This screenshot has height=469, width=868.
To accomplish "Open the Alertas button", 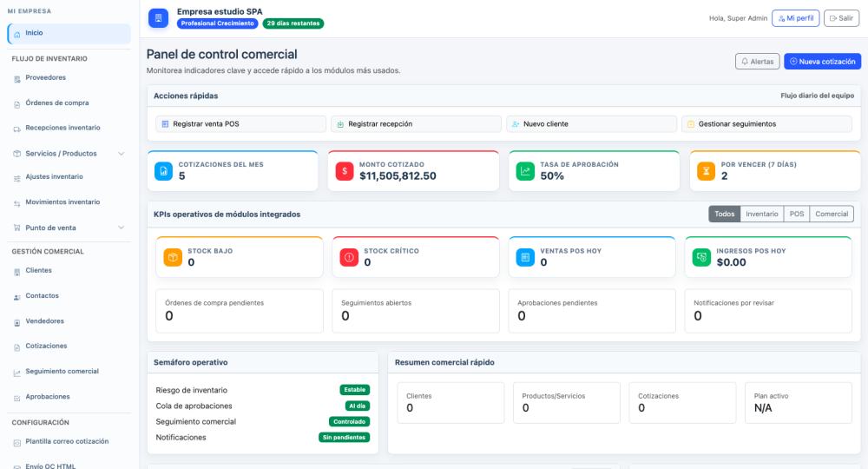I will tap(757, 62).
